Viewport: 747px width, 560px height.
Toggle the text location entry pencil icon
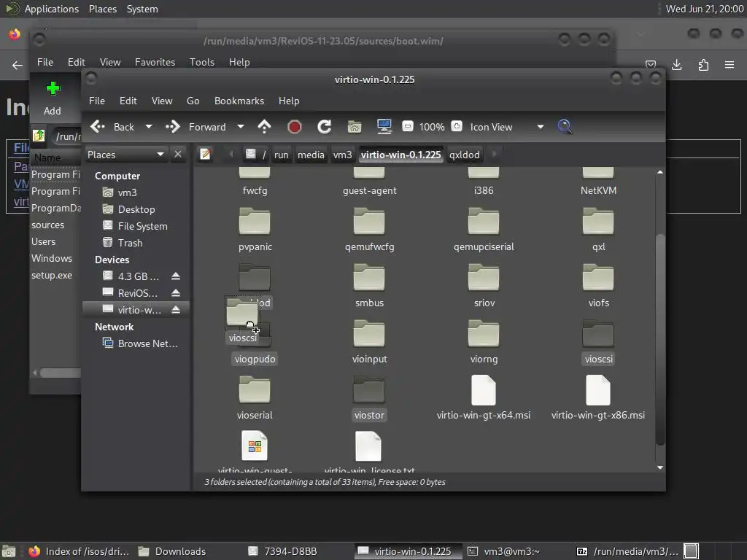click(205, 155)
